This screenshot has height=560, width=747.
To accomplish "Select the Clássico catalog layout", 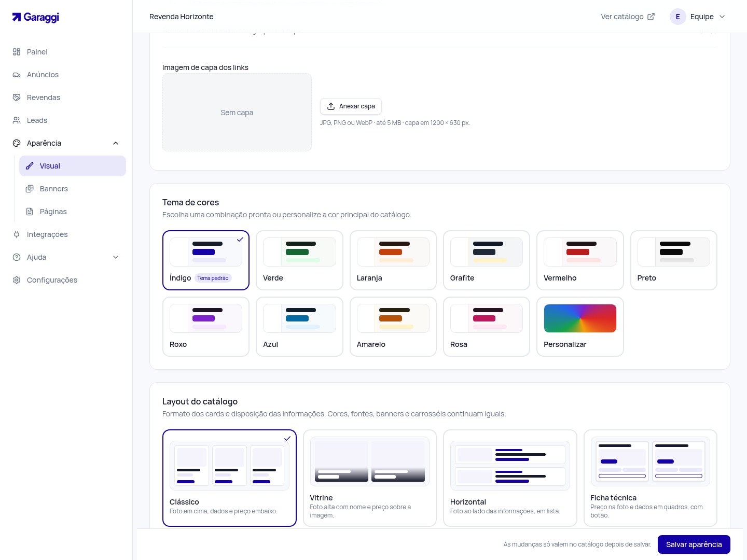I will point(229,478).
